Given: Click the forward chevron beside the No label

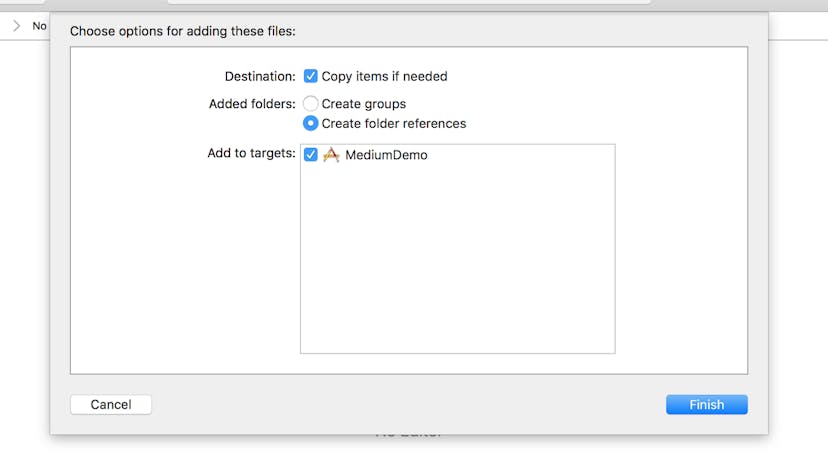Looking at the screenshot, I should coord(16,26).
